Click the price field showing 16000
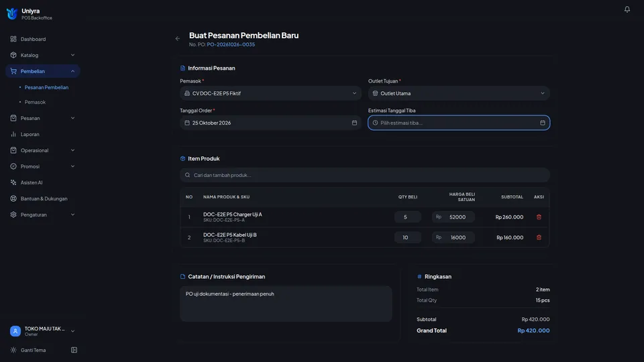The width and height of the screenshot is (644, 362). [x=453, y=237]
